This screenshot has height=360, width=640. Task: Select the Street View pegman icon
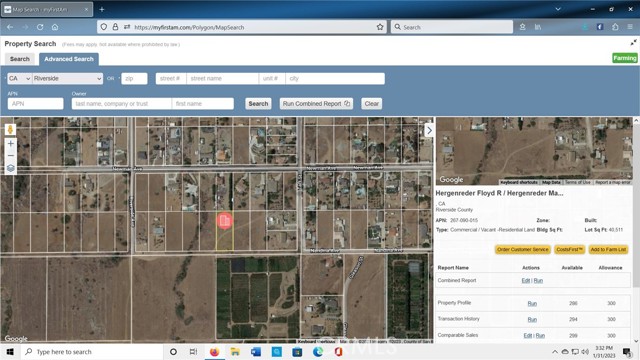(x=11, y=129)
